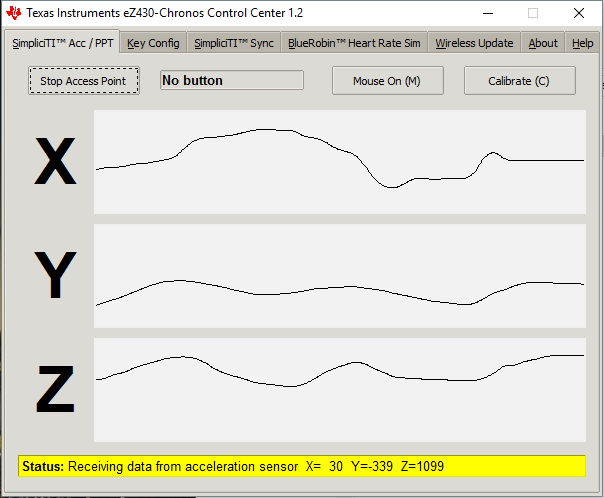The image size is (604, 498).
Task: Click the Y axis acceleration graph
Action: tap(340, 276)
